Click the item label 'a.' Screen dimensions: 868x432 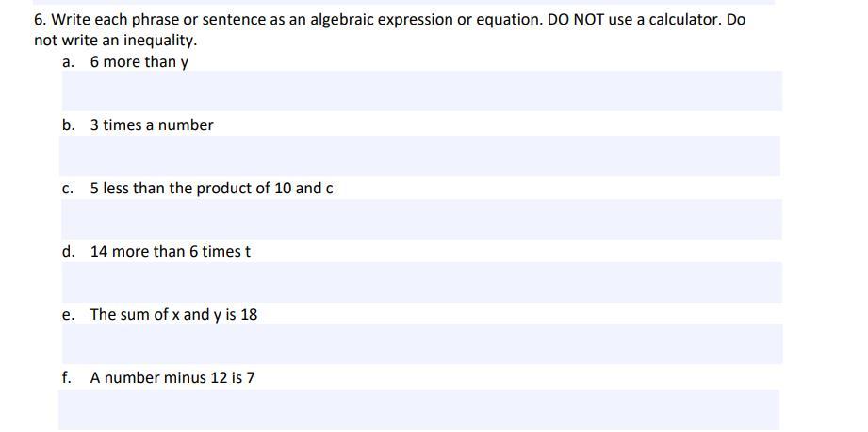click(x=68, y=62)
